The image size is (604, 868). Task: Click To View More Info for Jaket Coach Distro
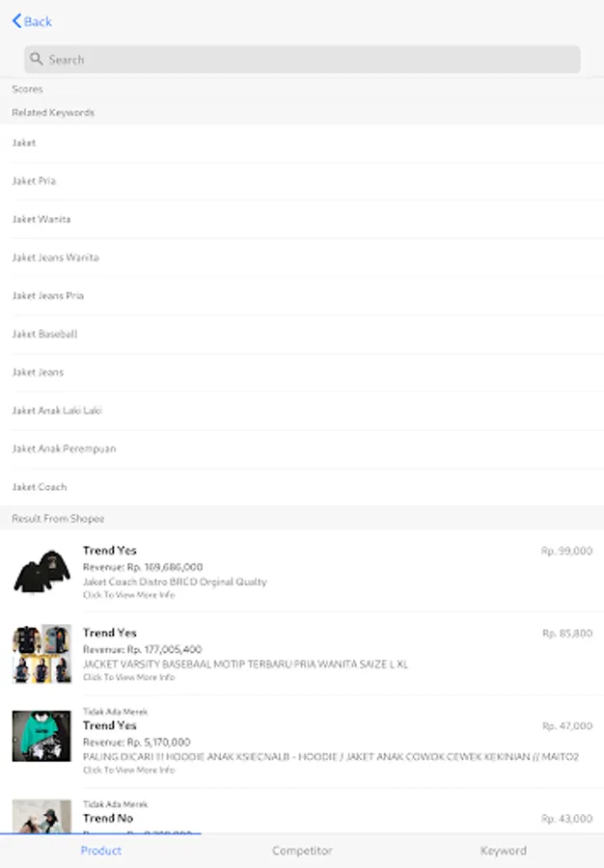[128, 595]
